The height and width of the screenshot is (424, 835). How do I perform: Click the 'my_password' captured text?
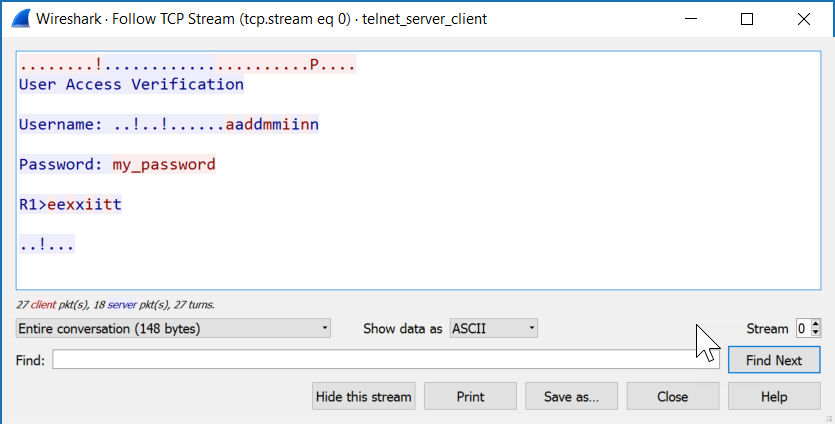pyautogui.click(x=164, y=165)
